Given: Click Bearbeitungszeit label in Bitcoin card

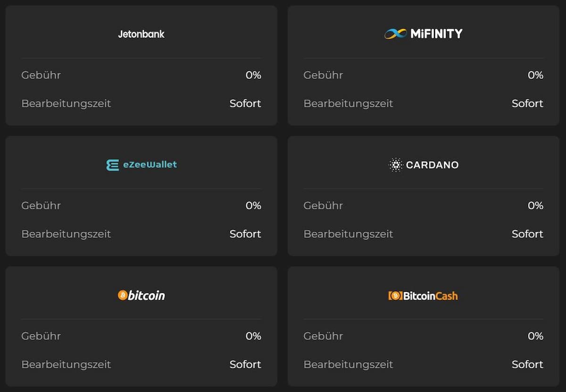Looking at the screenshot, I should coord(66,364).
